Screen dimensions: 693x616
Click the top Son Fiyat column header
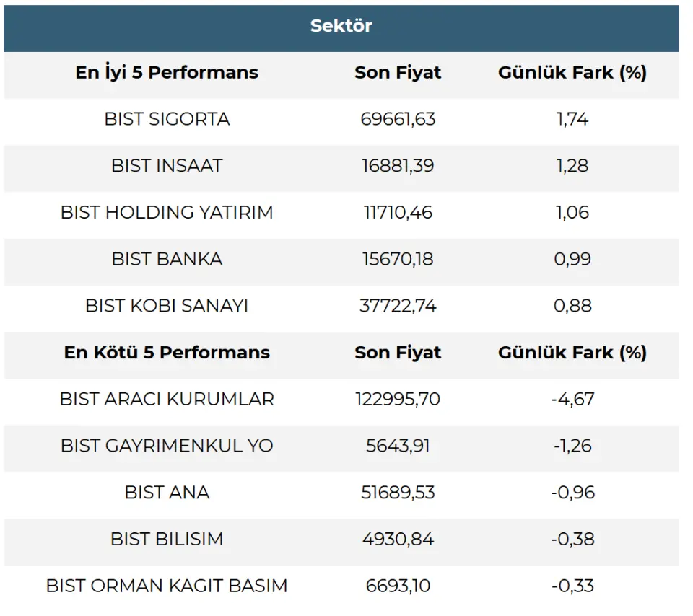(398, 73)
